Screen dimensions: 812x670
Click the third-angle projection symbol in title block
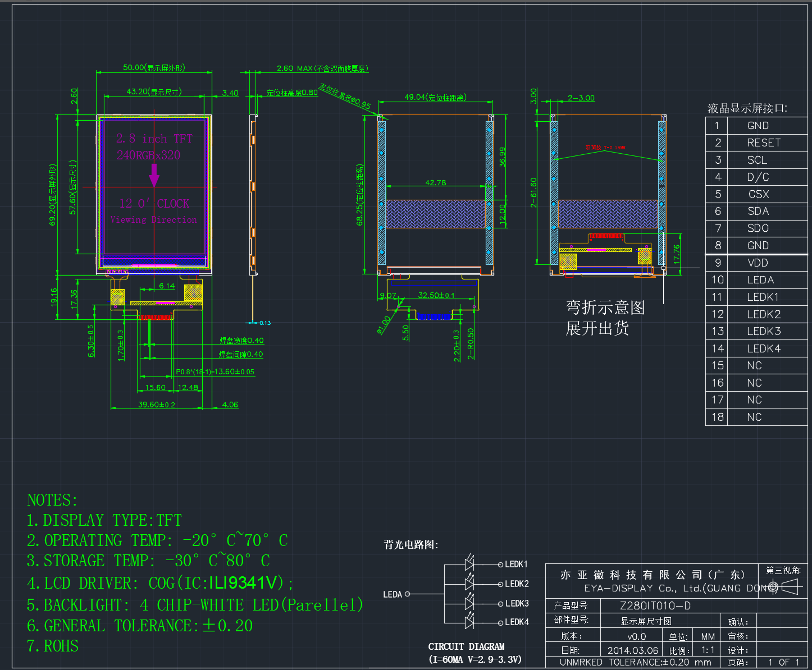(784, 587)
